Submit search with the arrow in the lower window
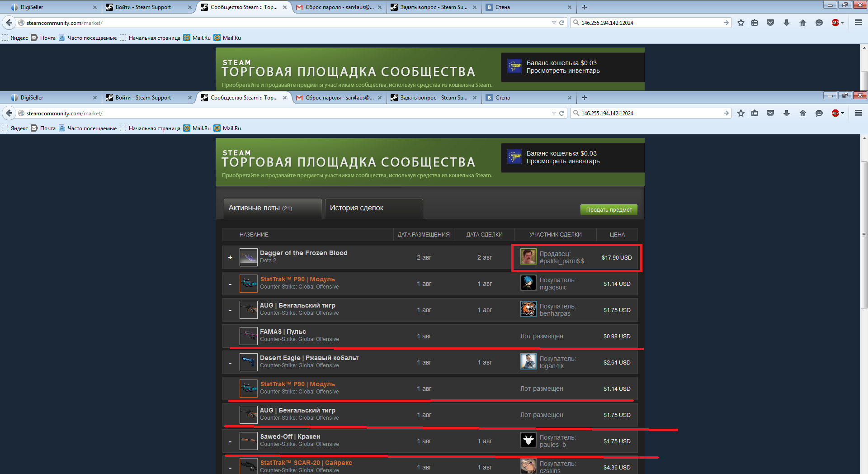The width and height of the screenshot is (868, 474). pos(726,113)
